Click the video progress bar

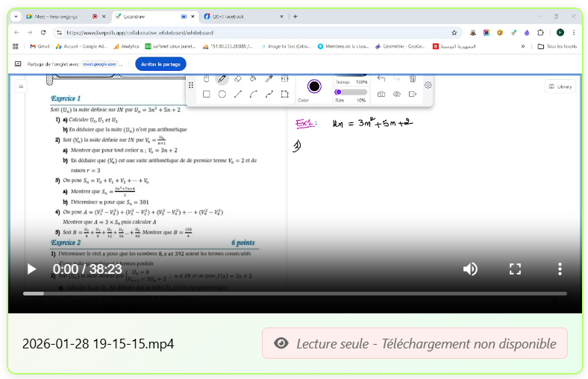(x=295, y=293)
